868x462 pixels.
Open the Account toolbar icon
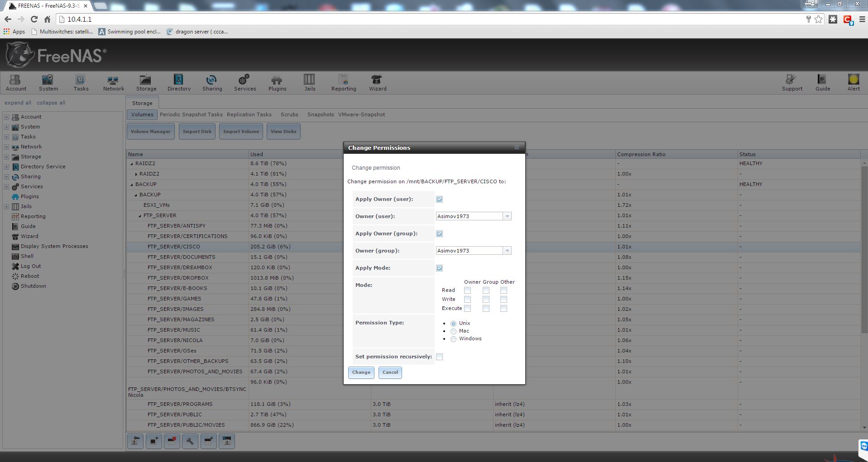(x=16, y=83)
